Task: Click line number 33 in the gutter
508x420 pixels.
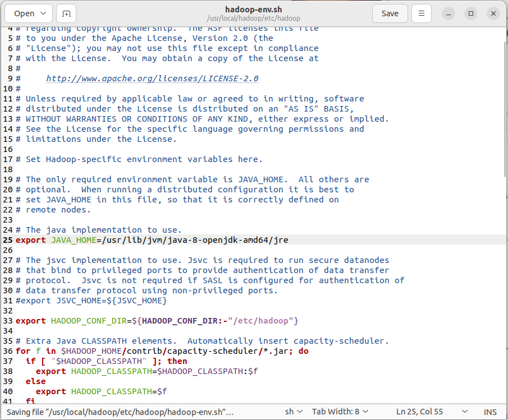Action: tap(8, 321)
